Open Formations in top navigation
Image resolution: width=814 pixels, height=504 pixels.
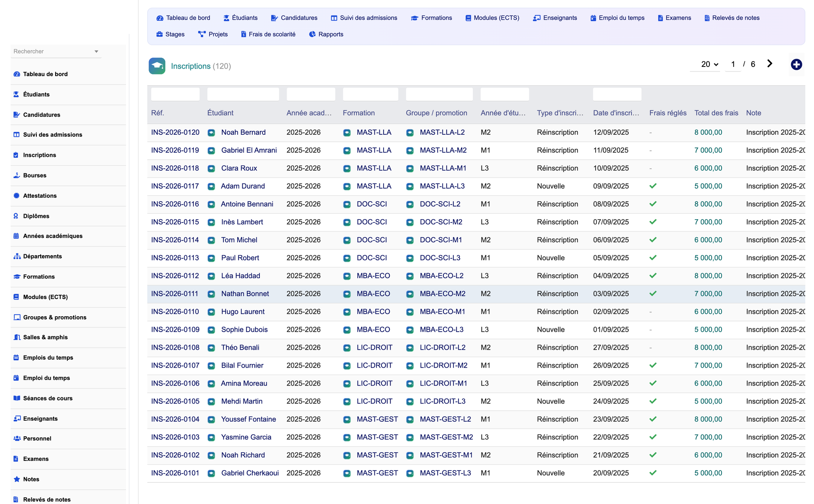tap(431, 18)
